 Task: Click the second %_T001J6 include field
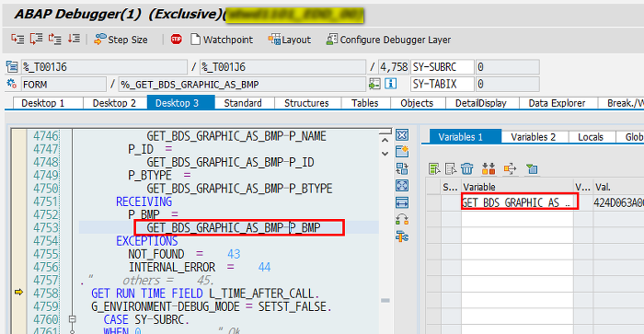click(282, 66)
